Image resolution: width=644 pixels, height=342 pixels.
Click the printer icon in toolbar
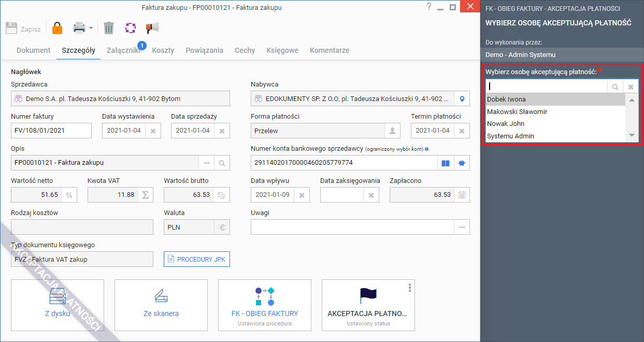pos(79,28)
